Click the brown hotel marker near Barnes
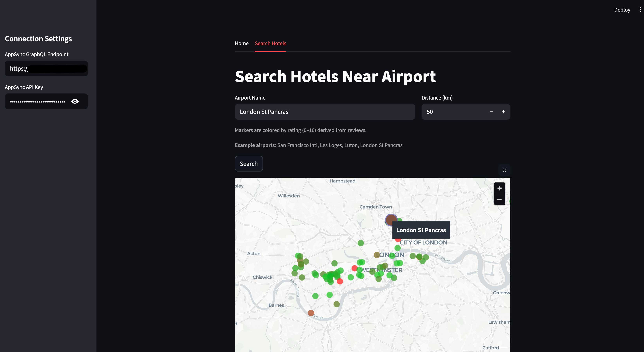This screenshot has height=352, width=644. coord(311,313)
